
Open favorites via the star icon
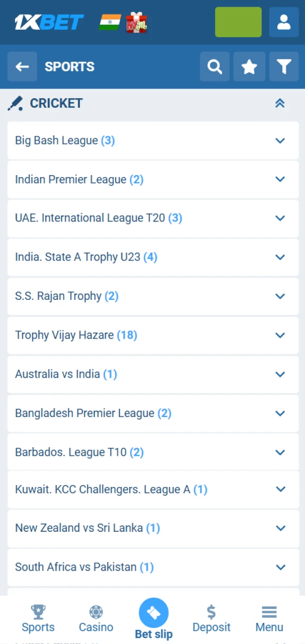(x=249, y=66)
